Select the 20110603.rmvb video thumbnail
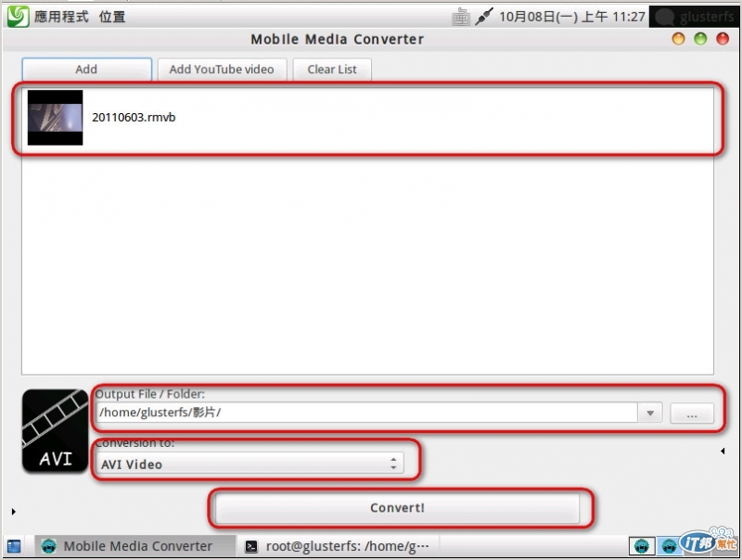Image resolution: width=742 pixels, height=560 pixels. coord(55,118)
